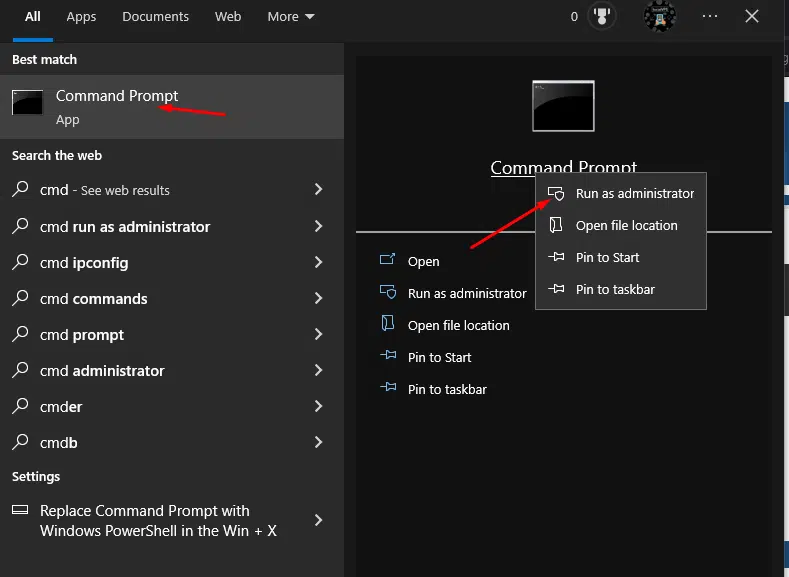Select cmd run as administrator suggestion text

click(125, 227)
